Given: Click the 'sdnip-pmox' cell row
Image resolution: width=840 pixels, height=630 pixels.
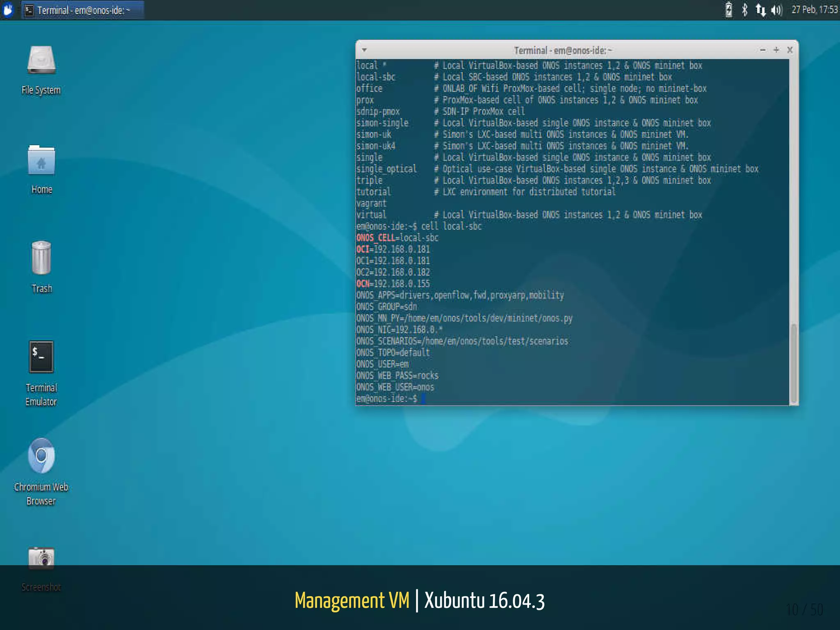Looking at the screenshot, I should coord(441,112).
